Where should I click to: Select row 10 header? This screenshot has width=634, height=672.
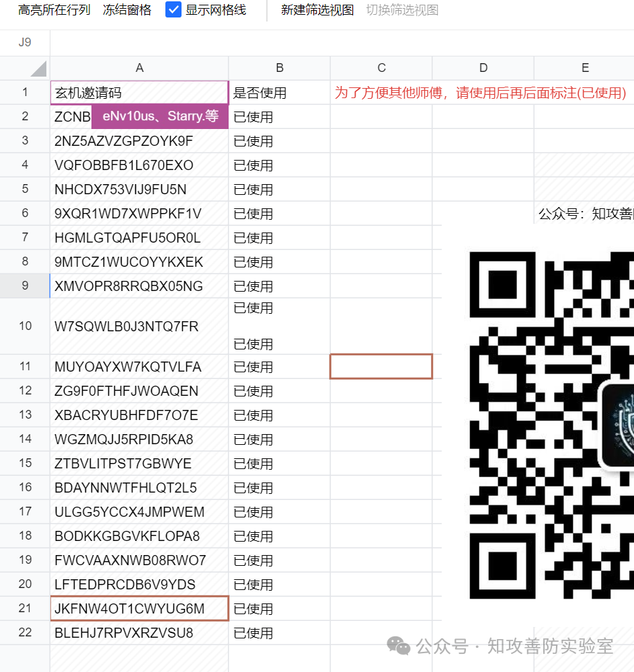click(x=25, y=326)
